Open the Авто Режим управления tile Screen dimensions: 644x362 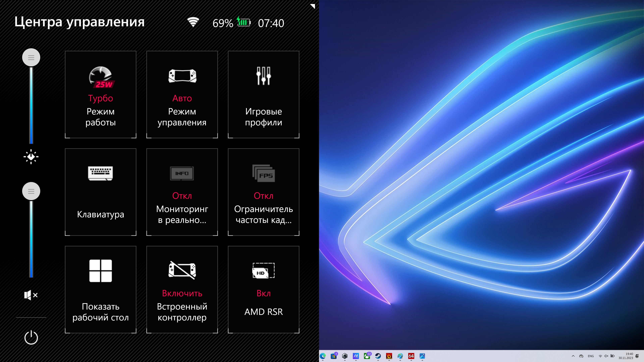tap(182, 94)
